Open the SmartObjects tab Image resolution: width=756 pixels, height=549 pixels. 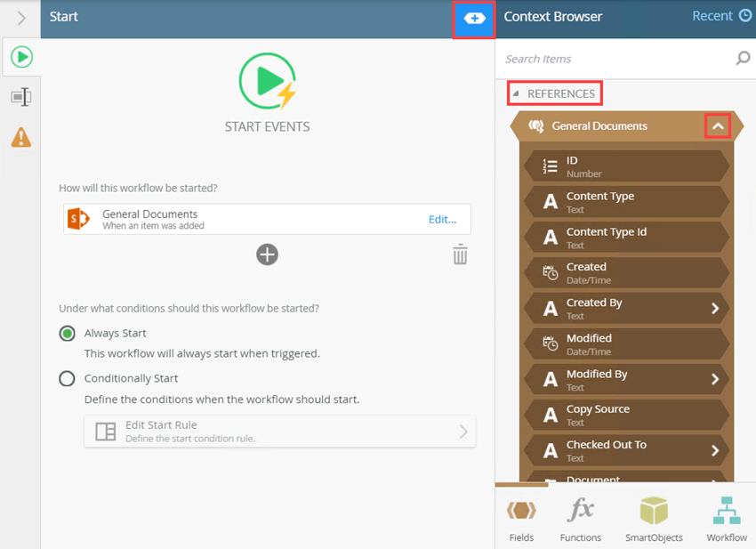654,520
